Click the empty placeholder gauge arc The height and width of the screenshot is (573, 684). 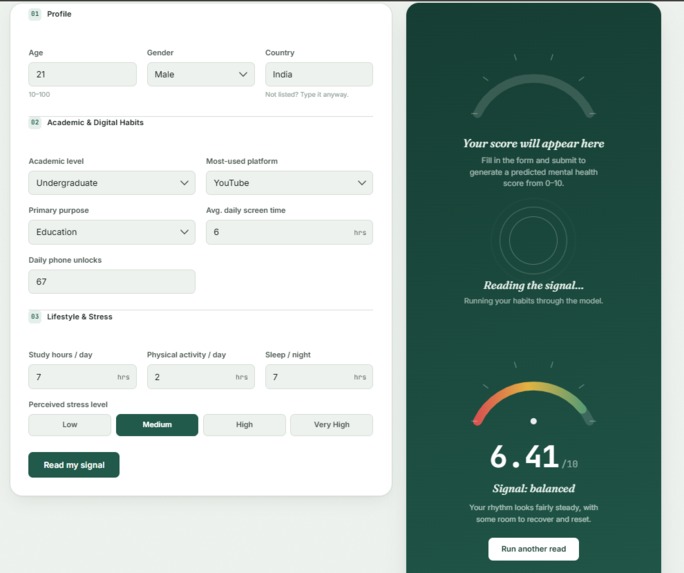point(533,80)
